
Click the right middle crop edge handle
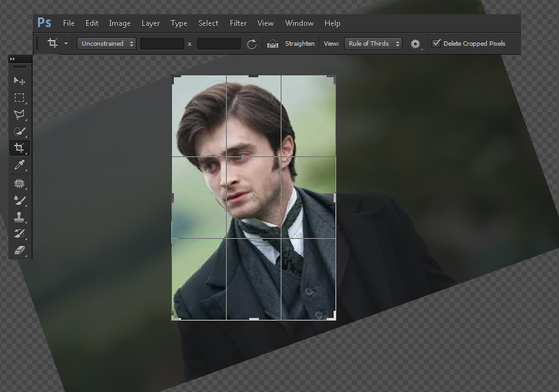click(335, 198)
